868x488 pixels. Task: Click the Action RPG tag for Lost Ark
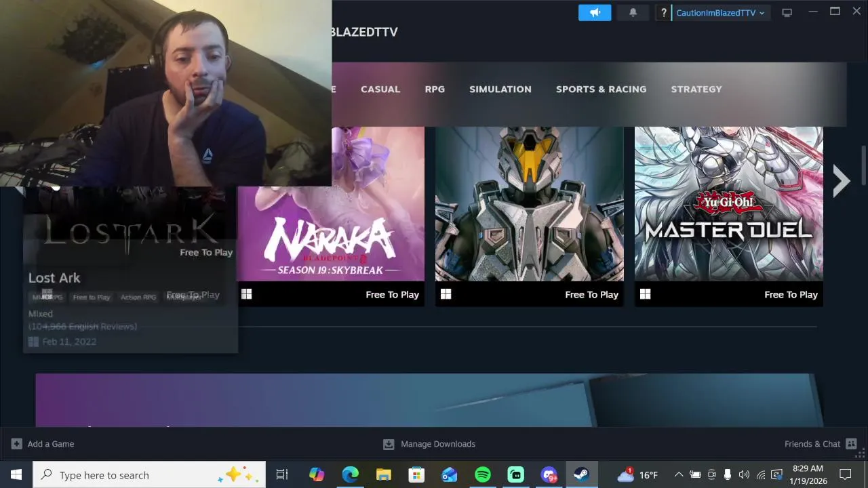point(138,297)
